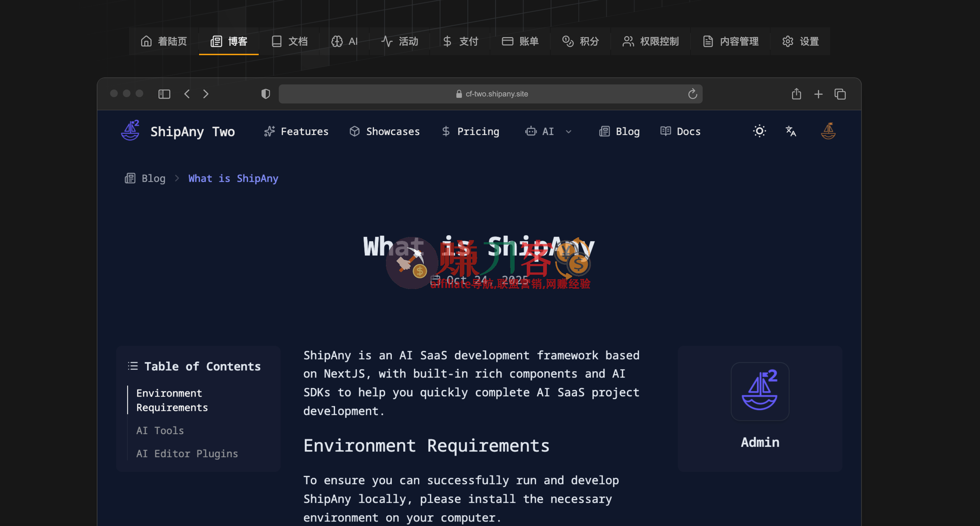
Task: Open the 积分 credits tab
Action: [580, 41]
